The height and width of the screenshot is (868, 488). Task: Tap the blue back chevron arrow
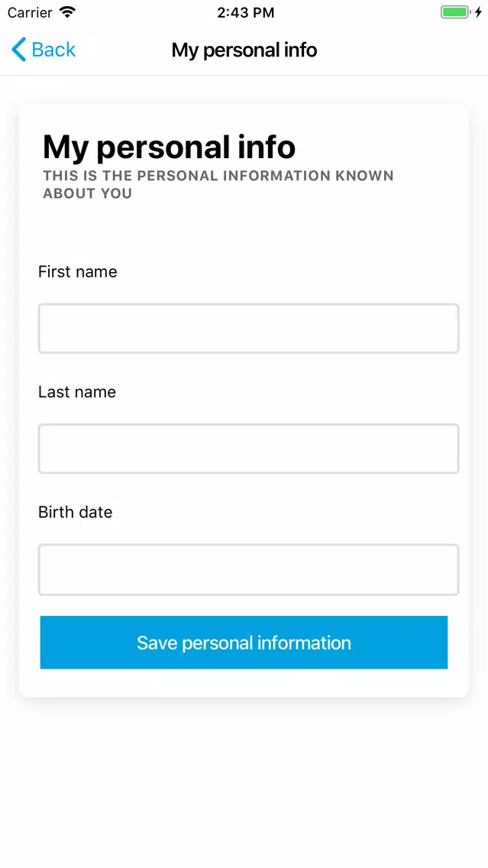click(18, 49)
